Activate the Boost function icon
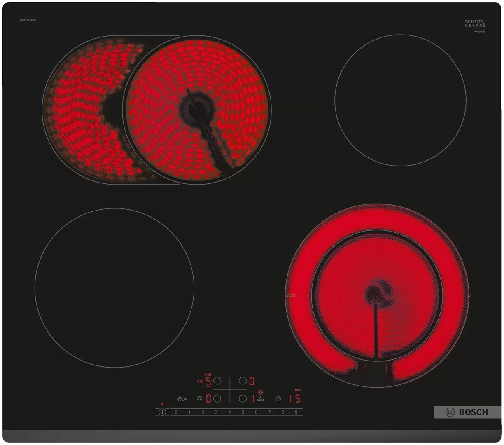 [x=261, y=398]
